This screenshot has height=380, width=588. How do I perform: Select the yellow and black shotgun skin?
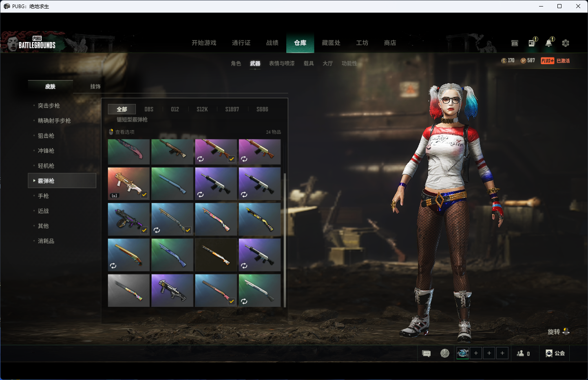click(x=260, y=219)
